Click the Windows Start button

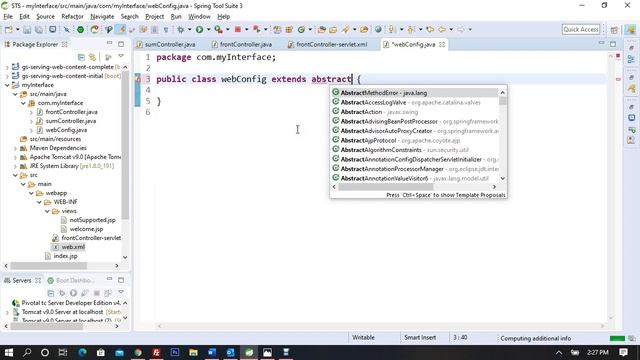(9, 352)
